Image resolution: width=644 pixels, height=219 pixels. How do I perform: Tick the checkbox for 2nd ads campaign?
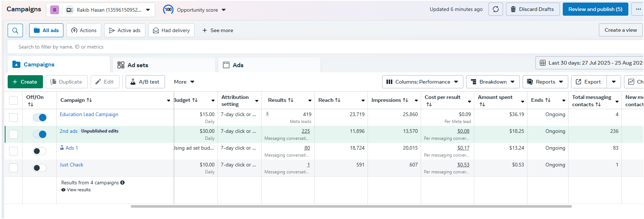13,134
